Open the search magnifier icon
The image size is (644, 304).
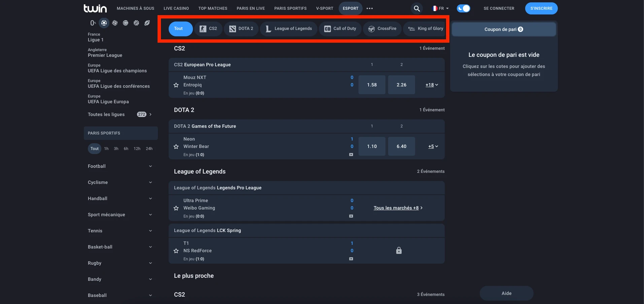click(417, 8)
